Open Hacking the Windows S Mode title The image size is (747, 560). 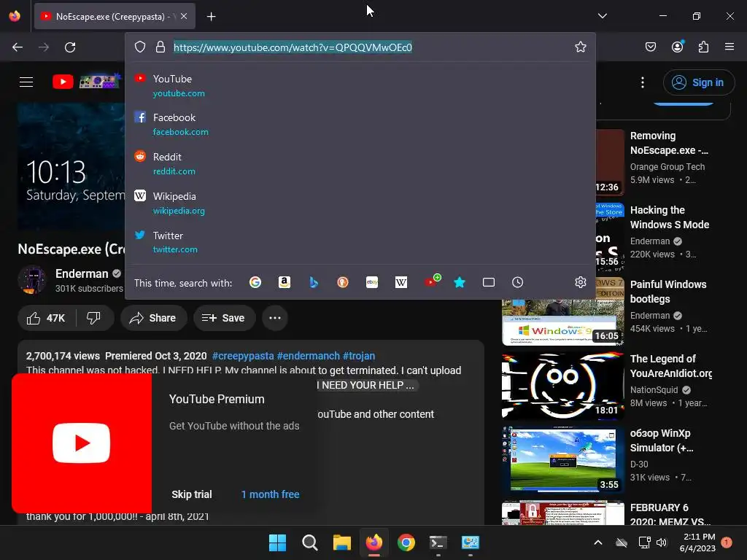670,217
